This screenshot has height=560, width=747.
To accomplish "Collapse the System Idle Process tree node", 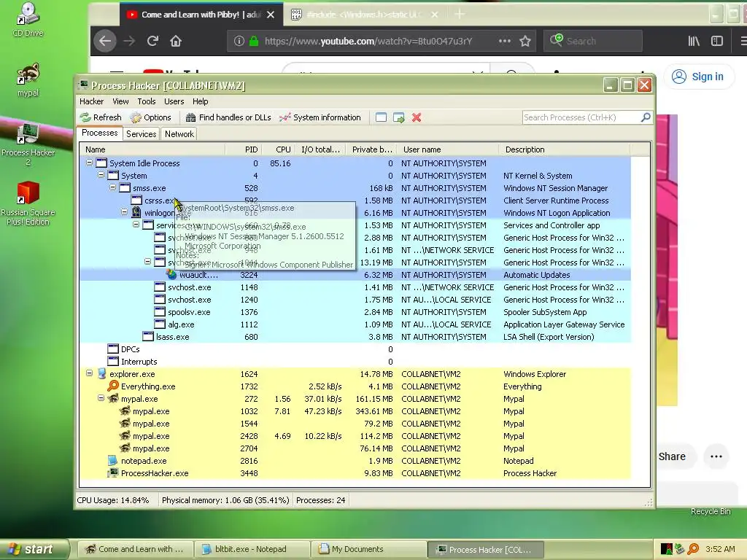I will click(x=89, y=163).
